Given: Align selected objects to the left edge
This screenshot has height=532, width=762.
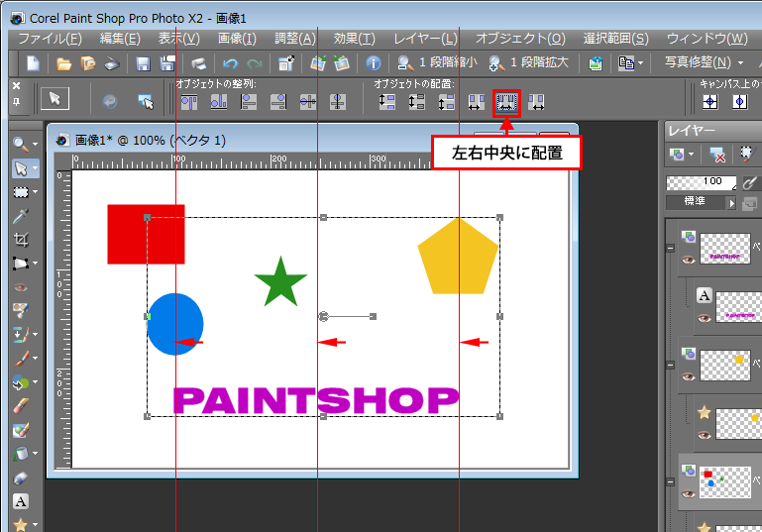Looking at the screenshot, I should coord(249,102).
